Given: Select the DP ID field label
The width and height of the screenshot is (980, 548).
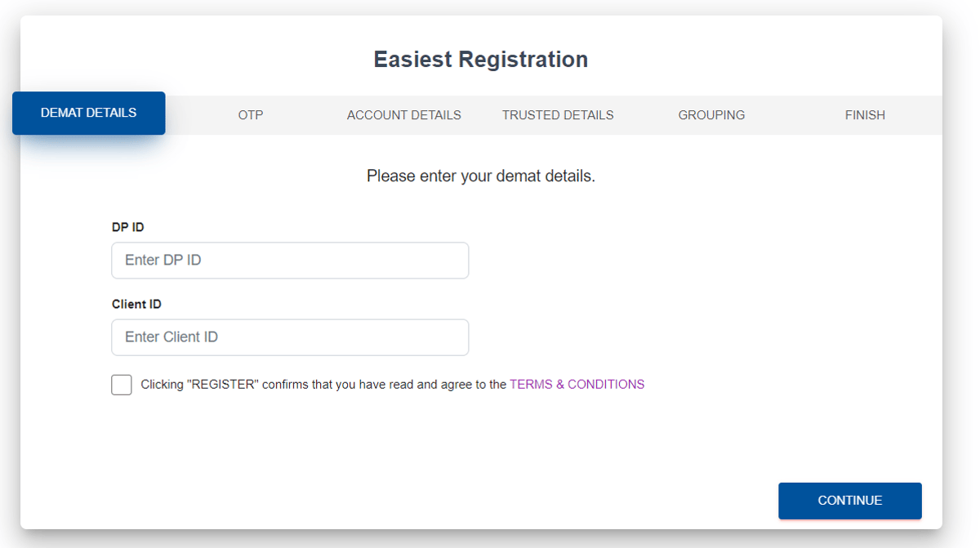Looking at the screenshot, I should pos(127,227).
